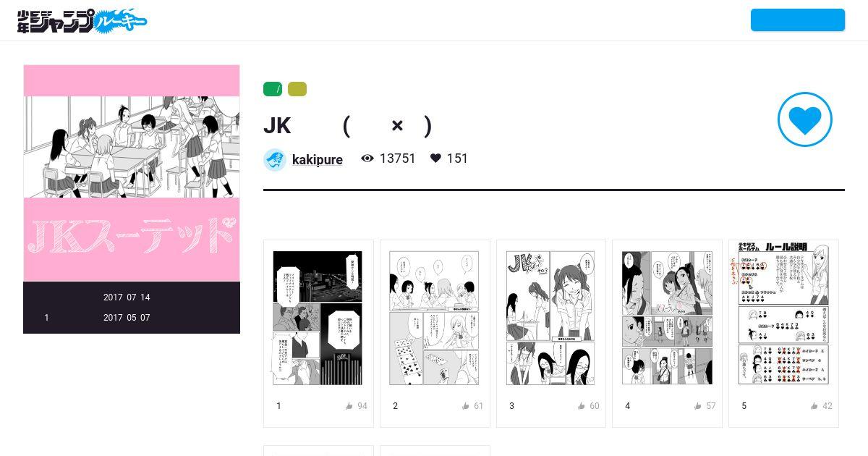Open the episode 5 rules explanation thumbnail
This screenshot has height=456, width=868.
tap(783, 313)
